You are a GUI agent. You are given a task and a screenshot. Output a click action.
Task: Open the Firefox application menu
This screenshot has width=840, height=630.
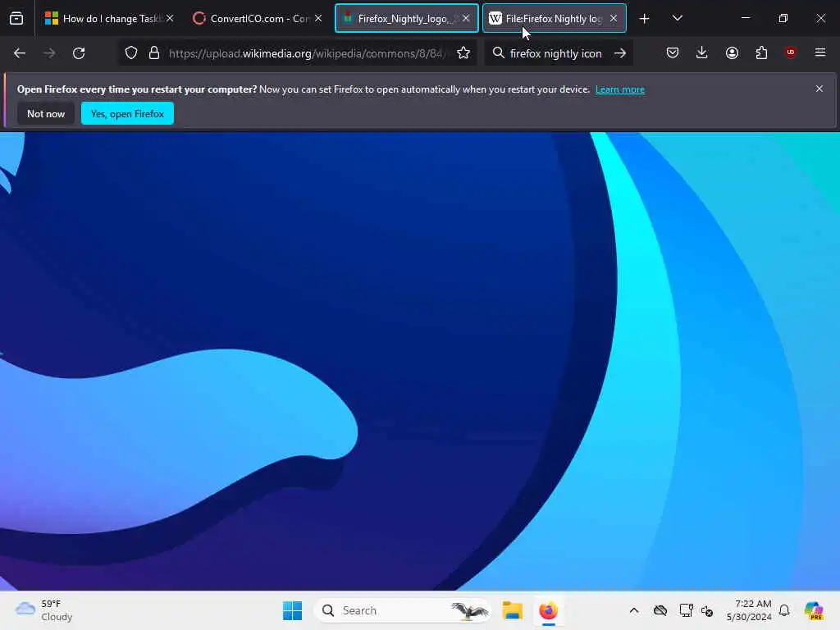[820, 52]
